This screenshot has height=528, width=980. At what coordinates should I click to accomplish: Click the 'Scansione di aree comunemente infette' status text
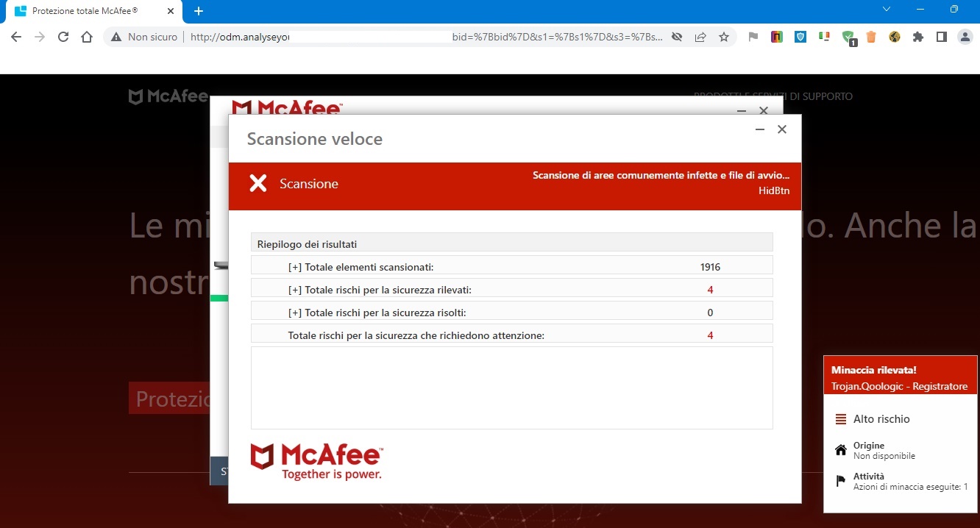tap(661, 176)
